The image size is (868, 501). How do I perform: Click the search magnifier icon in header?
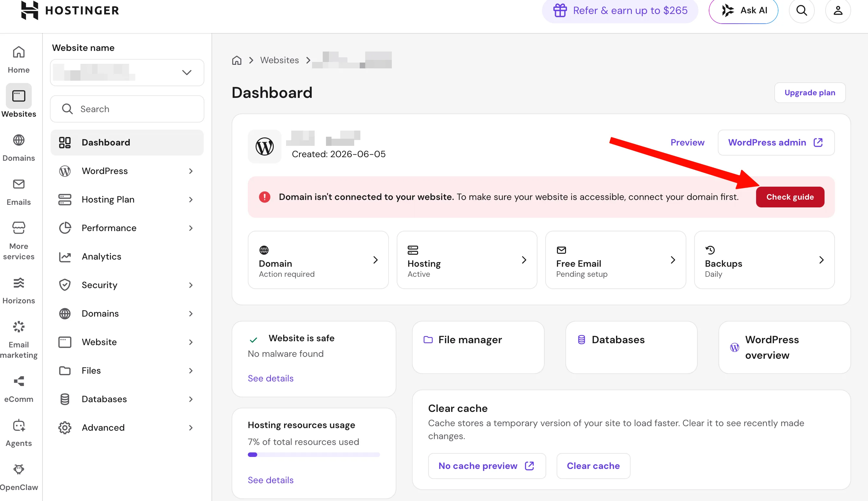point(802,10)
